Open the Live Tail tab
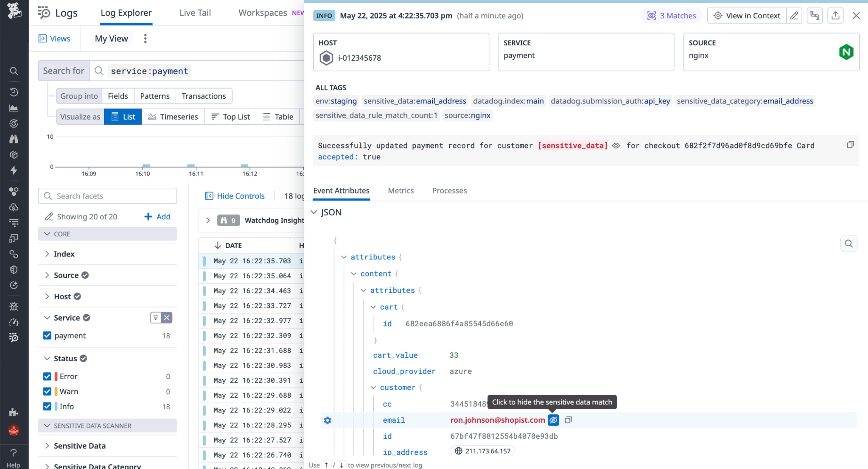 195,12
